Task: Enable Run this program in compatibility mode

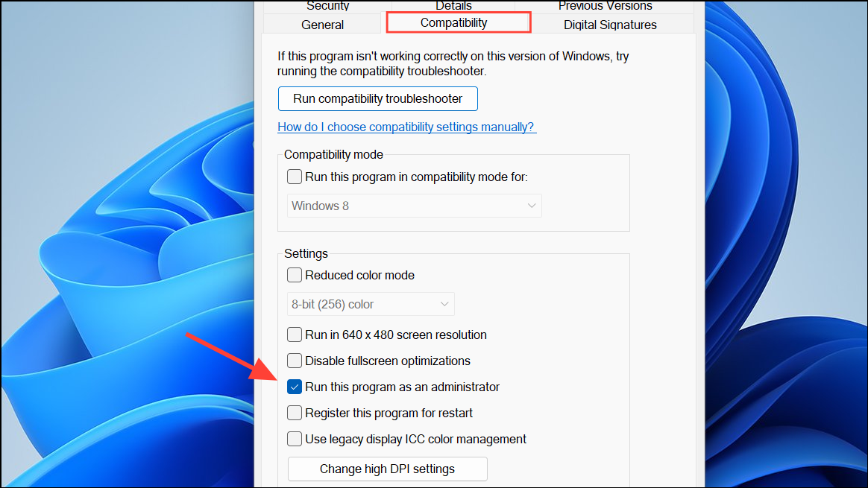Action: tap(295, 177)
